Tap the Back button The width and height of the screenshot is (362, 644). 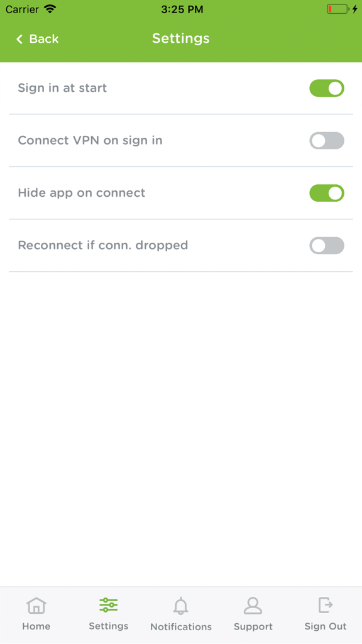[35, 39]
